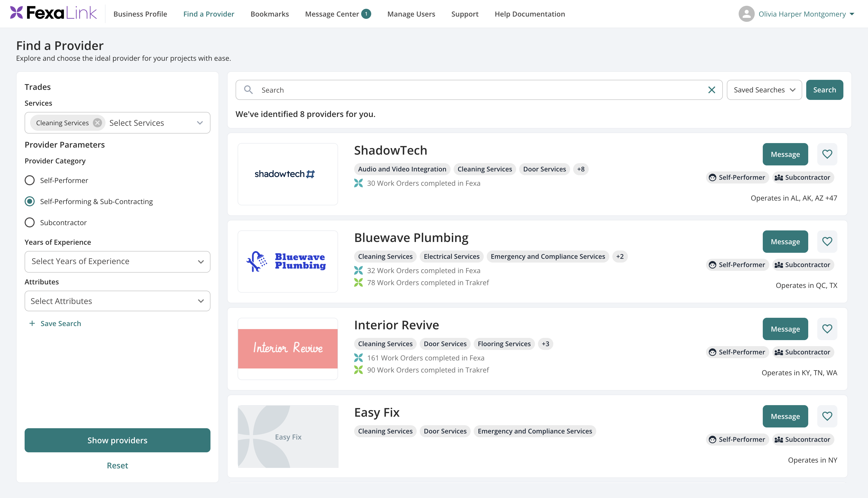This screenshot has width=868, height=498.
Task: Go to Find a Provider tab
Action: [209, 14]
